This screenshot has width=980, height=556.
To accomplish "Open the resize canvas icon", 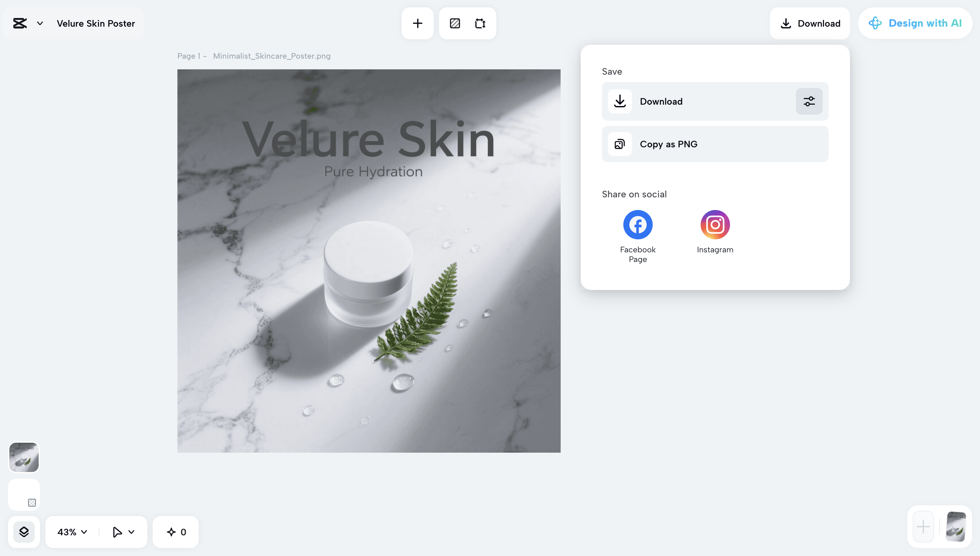I will point(481,23).
